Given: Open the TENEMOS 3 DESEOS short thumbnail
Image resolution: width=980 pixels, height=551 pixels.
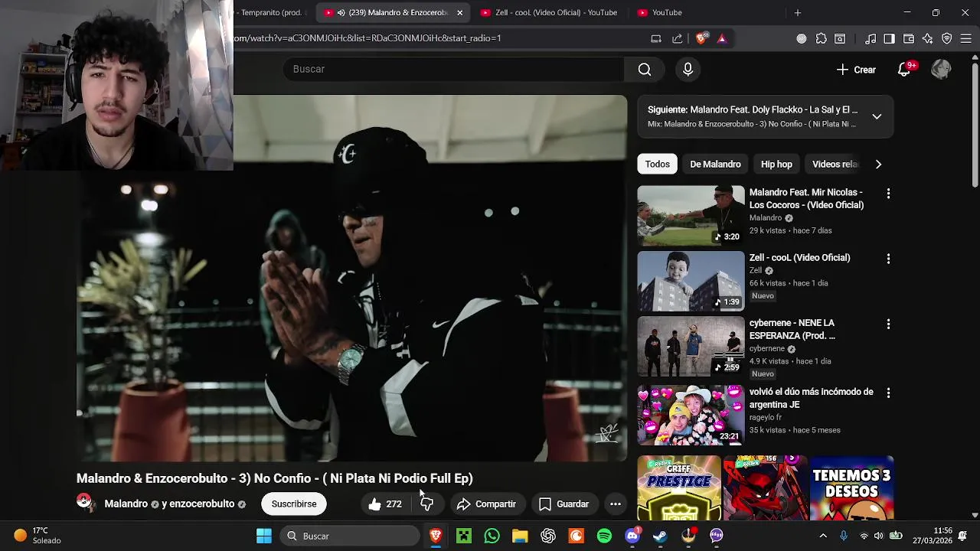Looking at the screenshot, I should [852, 488].
